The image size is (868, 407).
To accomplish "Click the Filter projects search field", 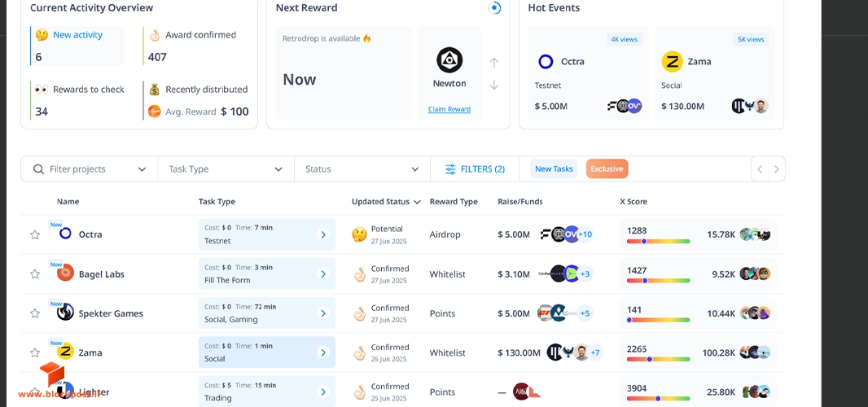I will (89, 168).
